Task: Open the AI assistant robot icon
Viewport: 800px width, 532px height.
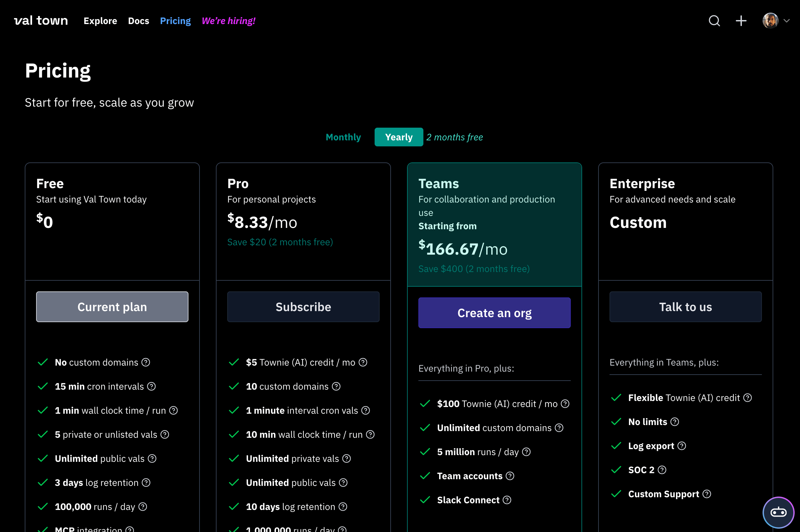Action: coord(778,513)
